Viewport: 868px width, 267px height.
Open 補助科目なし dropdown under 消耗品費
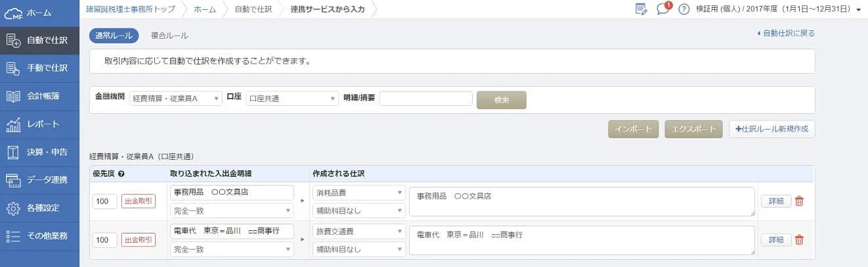(358, 210)
